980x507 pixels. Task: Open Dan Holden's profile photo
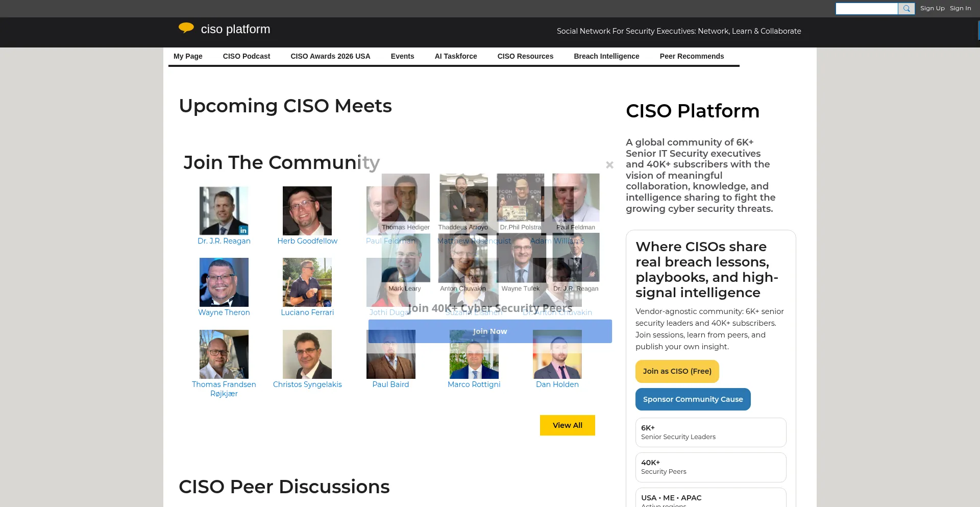click(x=557, y=354)
